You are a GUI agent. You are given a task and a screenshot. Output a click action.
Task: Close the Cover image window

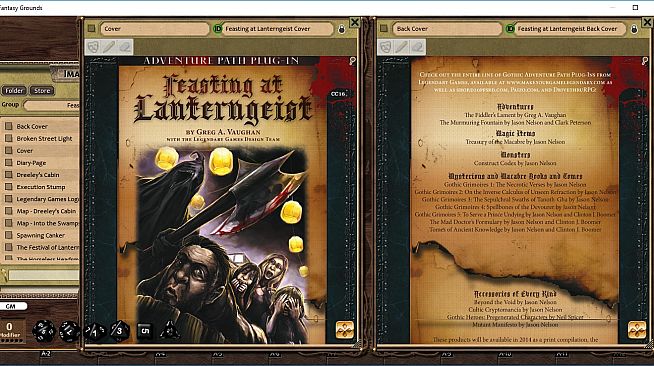[x=355, y=22]
